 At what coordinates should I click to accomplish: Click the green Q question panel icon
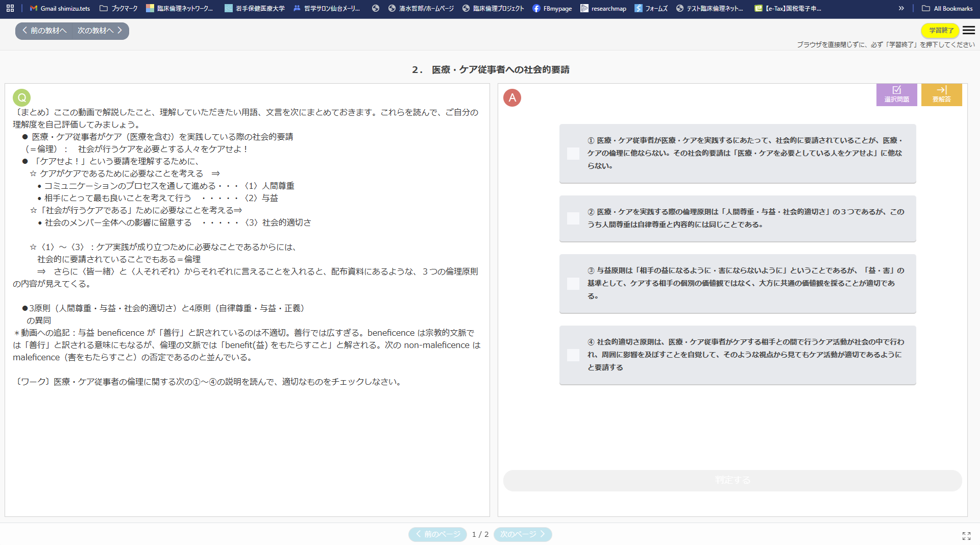click(x=21, y=97)
